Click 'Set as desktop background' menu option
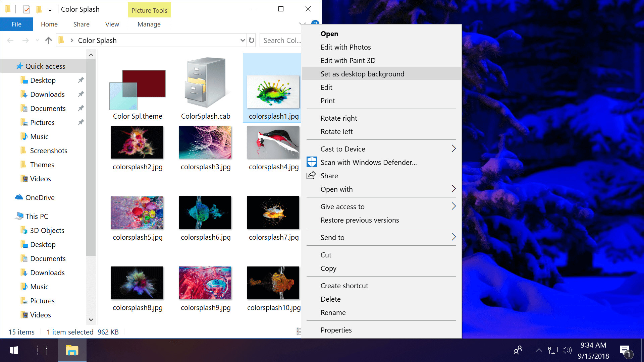Image resolution: width=644 pixels, height=362 pixels. coord(362,74)
